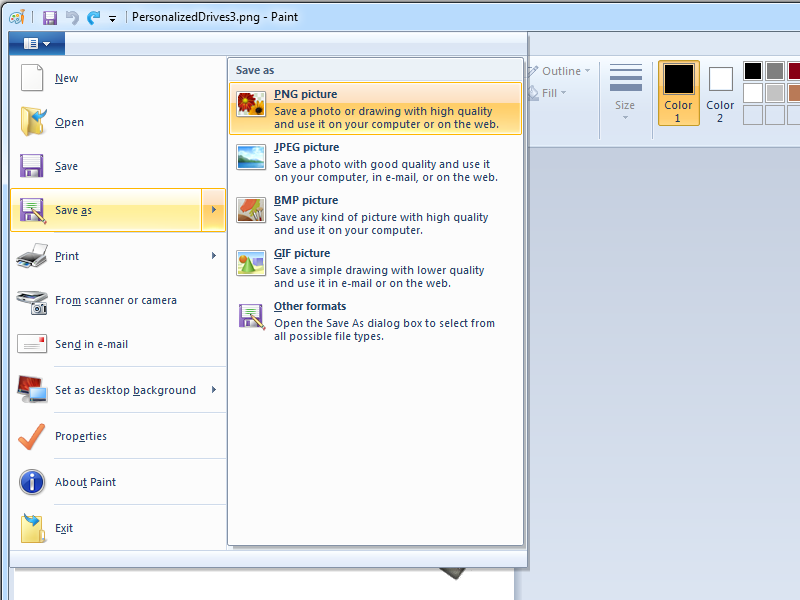Click the About Paint info icon
800x600 pixels.
coord(32,482)
